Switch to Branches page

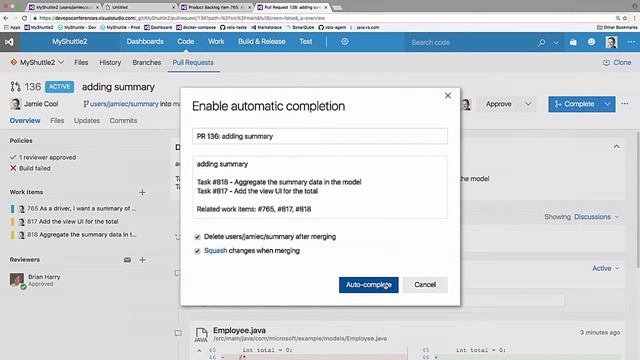tap(147, 62)
